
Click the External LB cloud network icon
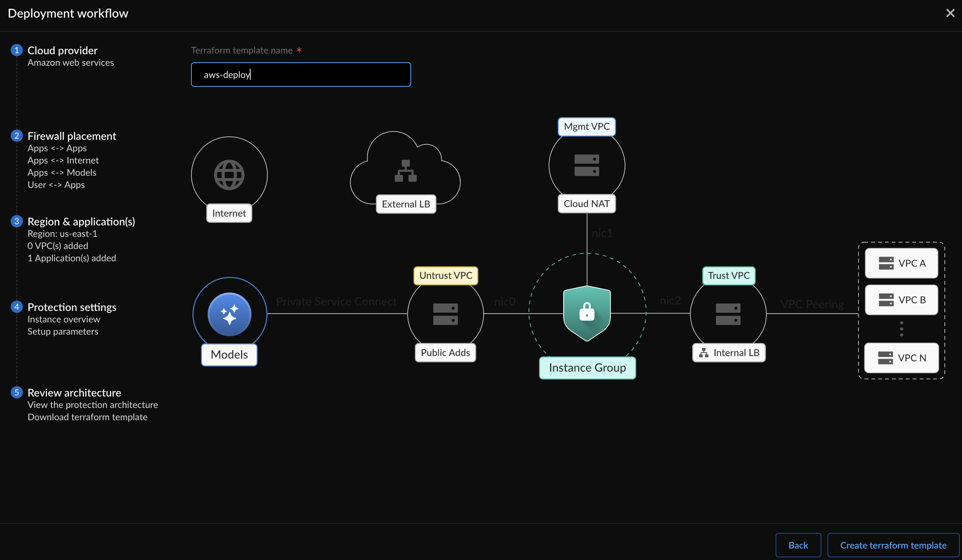tap(405, 171)
